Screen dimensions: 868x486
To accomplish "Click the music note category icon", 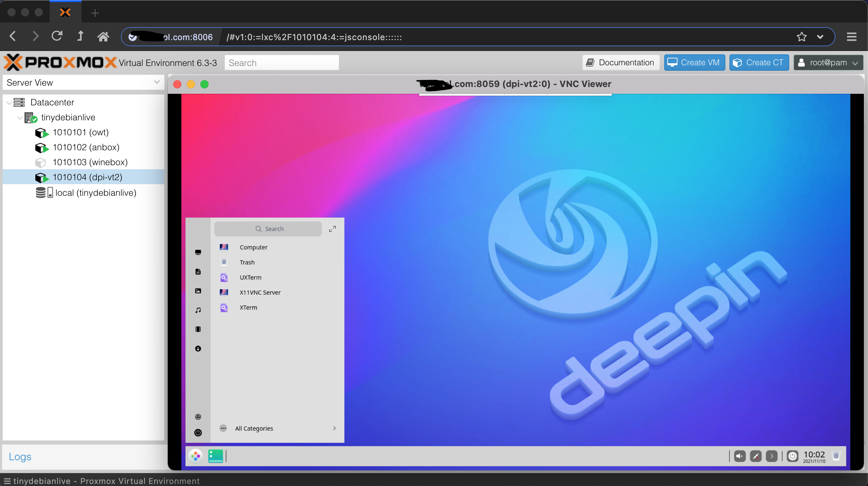I will (x=198, y=310).
